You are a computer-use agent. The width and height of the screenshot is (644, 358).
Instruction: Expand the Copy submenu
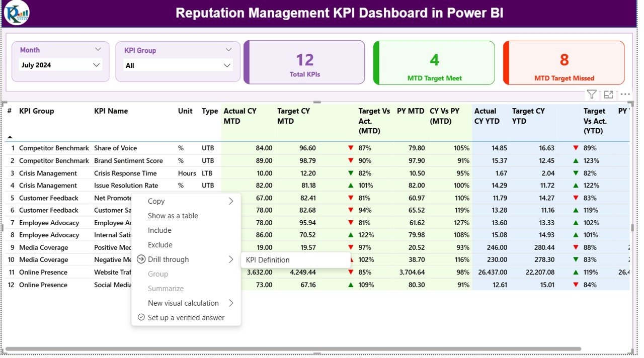pyautogui.click(x=231, y=201)
